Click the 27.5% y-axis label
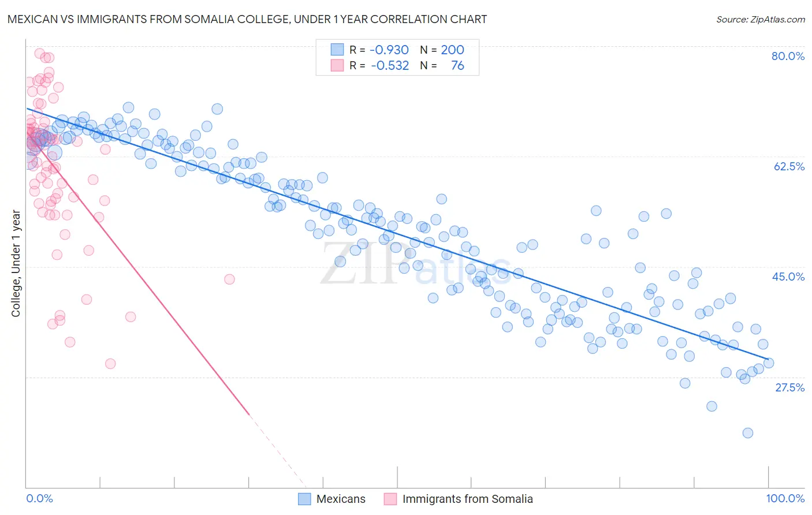 [789, 387]
